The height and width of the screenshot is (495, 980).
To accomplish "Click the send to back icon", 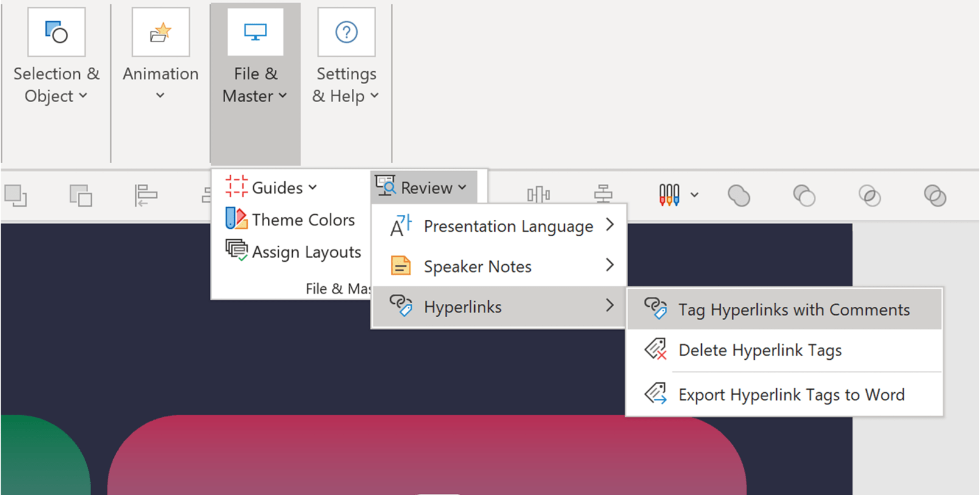I will (80, 196).
